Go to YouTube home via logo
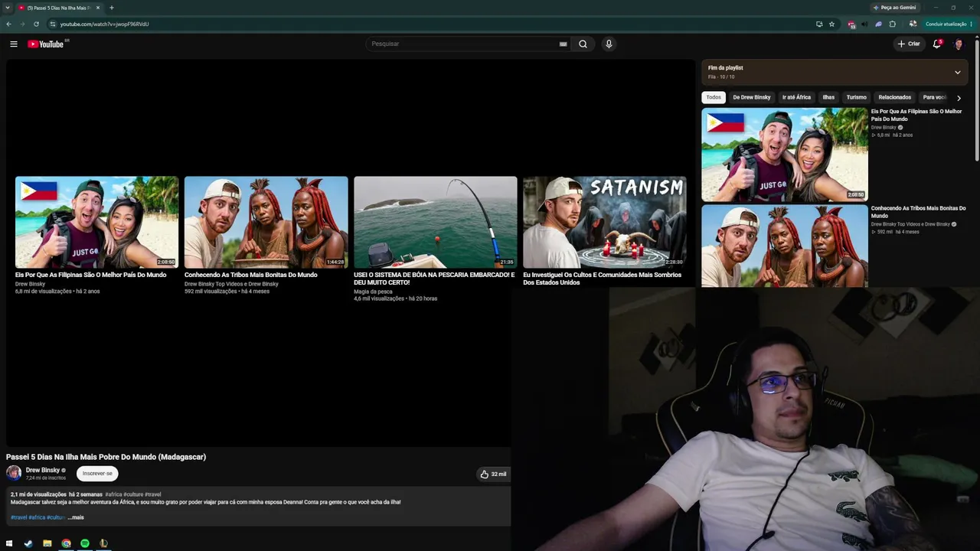Viewport: 980px width, 551px height. tap(46, 44)
